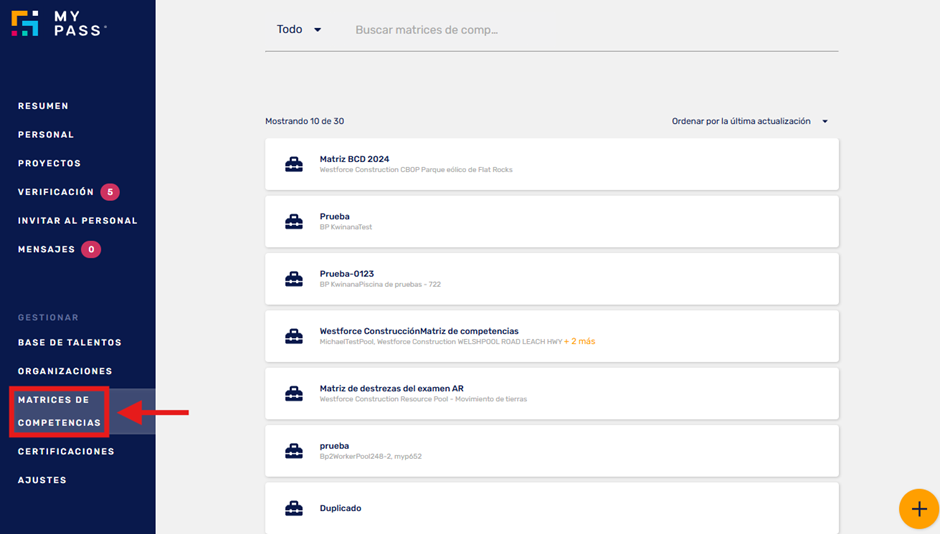Expand the Todo filter dropdown
The width and height of the screenshot is (940, 534).
299,29
